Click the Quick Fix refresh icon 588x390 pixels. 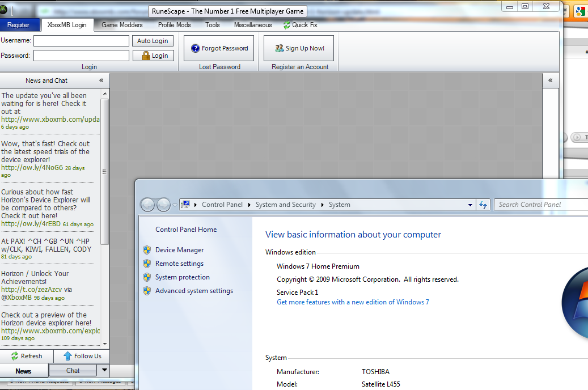pos(287,25)
